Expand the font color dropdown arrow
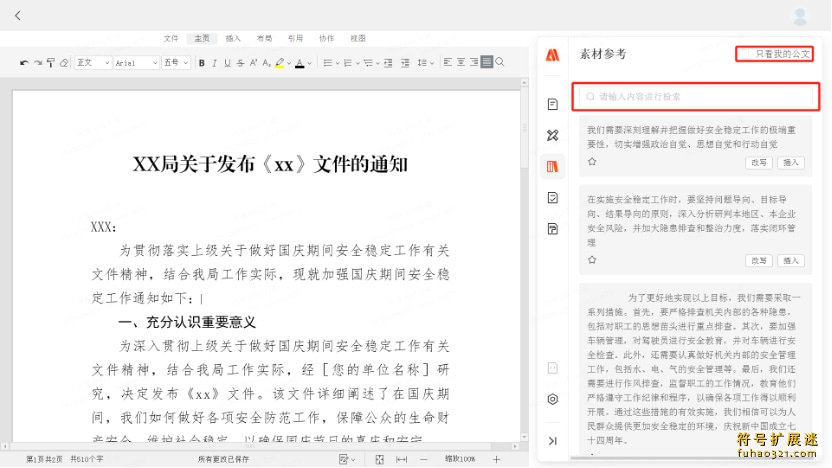Screen dimensions: 832x468 [x=309, y=63]
